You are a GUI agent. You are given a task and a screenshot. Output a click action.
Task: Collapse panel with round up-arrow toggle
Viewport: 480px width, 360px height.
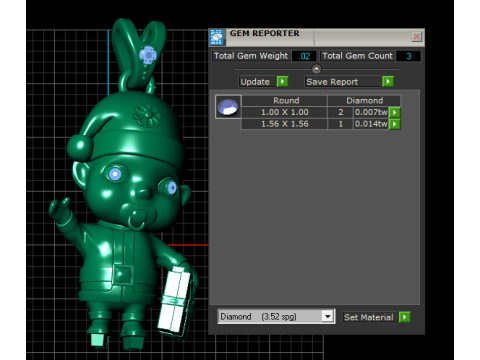tap(316, 69)
